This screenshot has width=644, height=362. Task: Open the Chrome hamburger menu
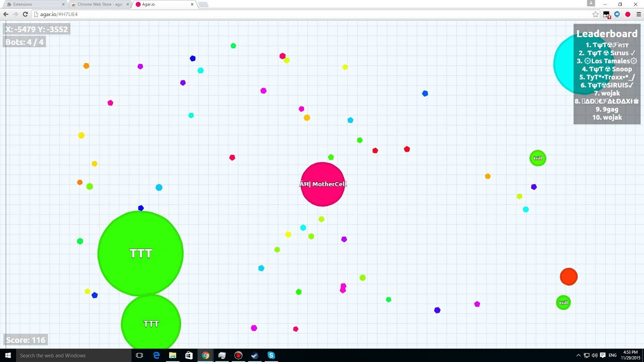[638, 14]
